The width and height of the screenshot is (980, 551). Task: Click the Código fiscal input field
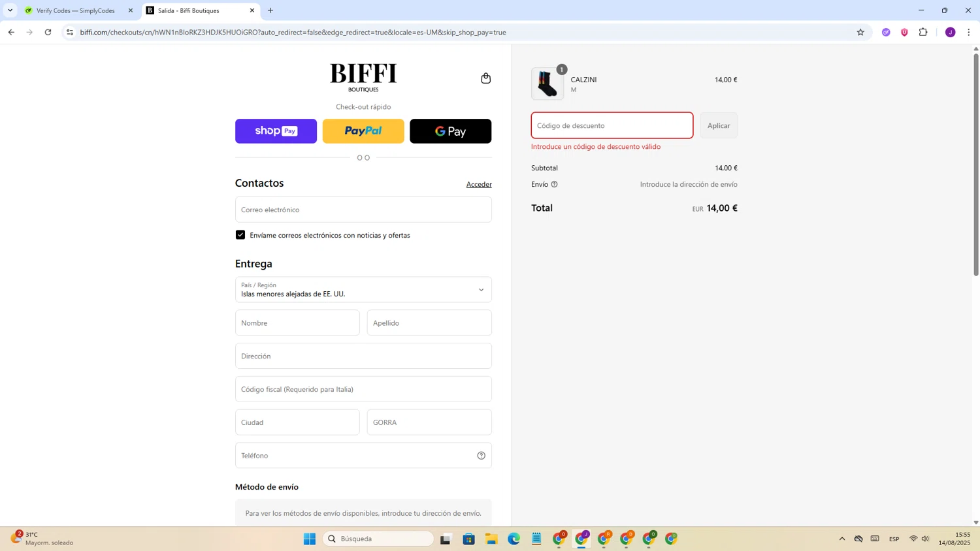point(363,389)
